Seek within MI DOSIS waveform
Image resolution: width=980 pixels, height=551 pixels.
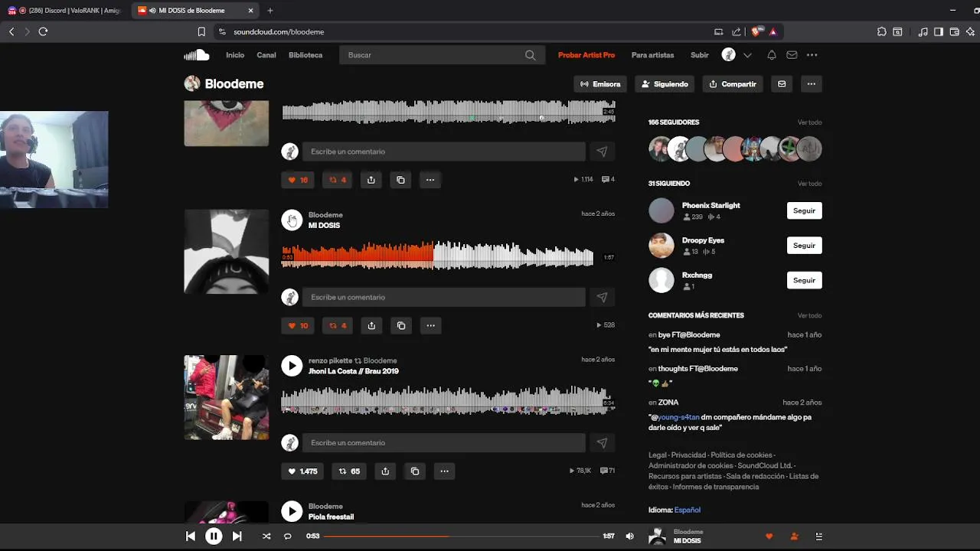(x=437, y=256)
